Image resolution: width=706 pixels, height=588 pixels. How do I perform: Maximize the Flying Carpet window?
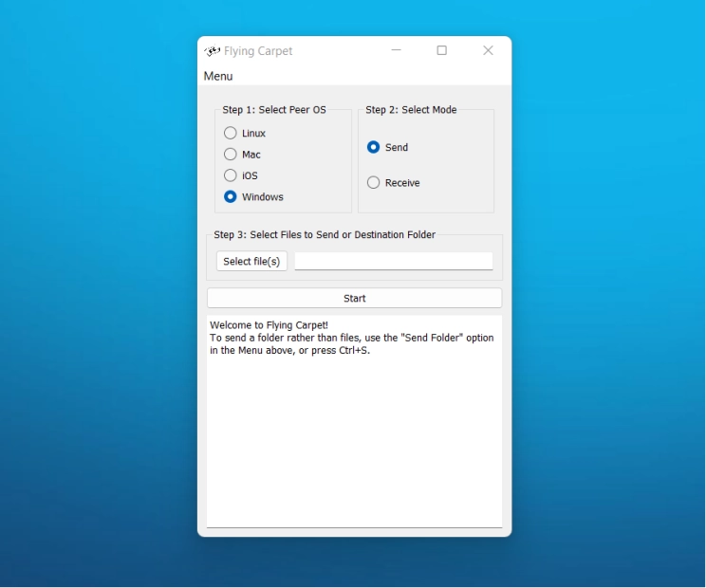coord(442,50)
